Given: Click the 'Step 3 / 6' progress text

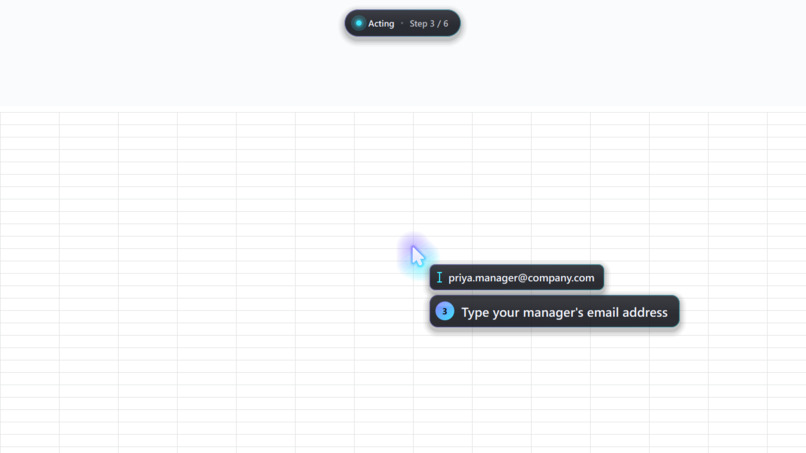Looking at the screenshot, I should pos(429,24).
